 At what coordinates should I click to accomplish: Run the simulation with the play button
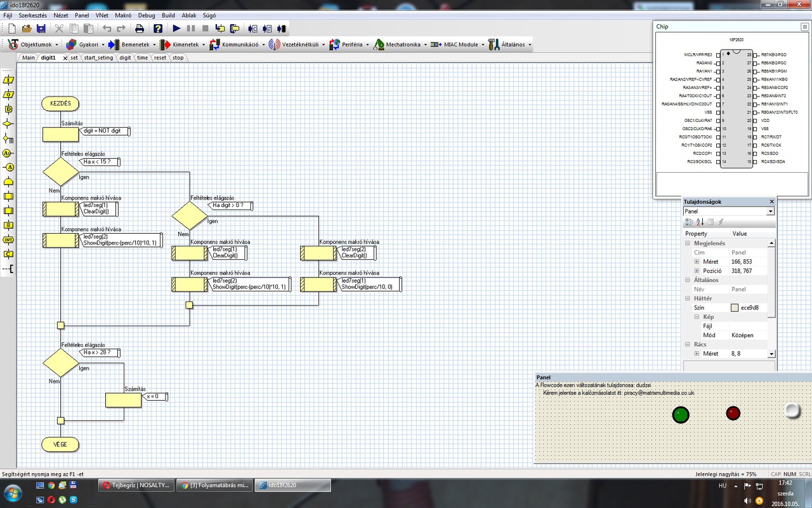(176, 29)
